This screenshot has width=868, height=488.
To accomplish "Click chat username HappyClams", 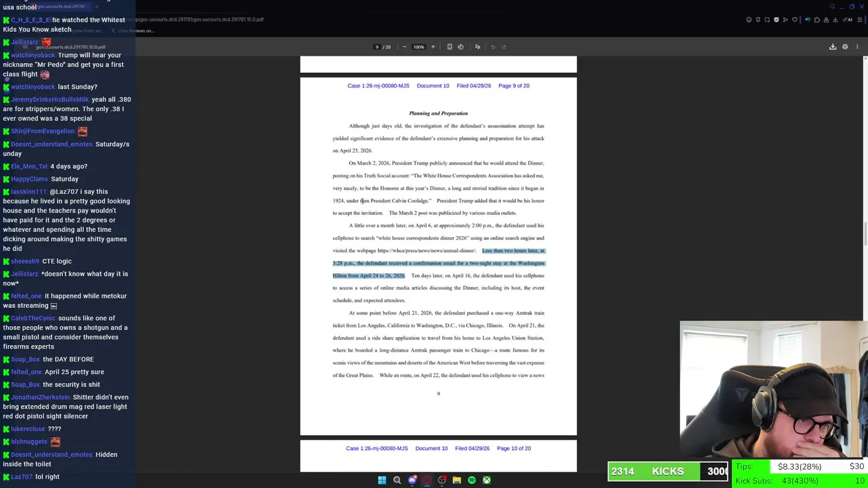I will 29,179.
